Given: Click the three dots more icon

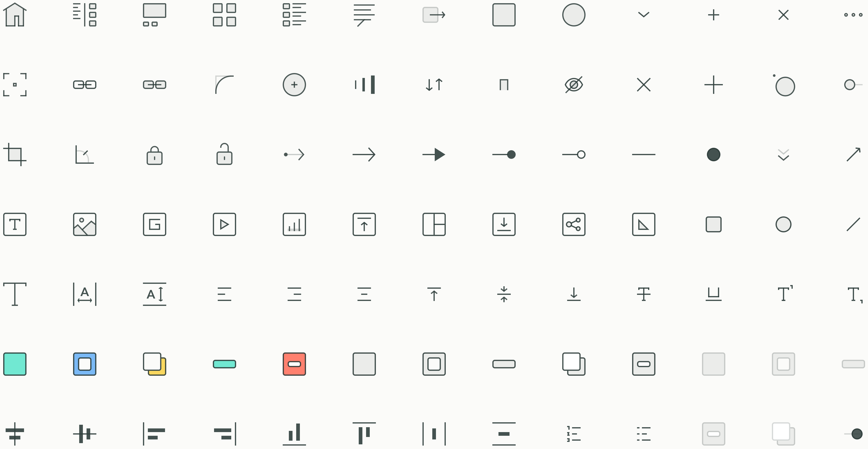Looking at the screenshot, I should (853, 15).
